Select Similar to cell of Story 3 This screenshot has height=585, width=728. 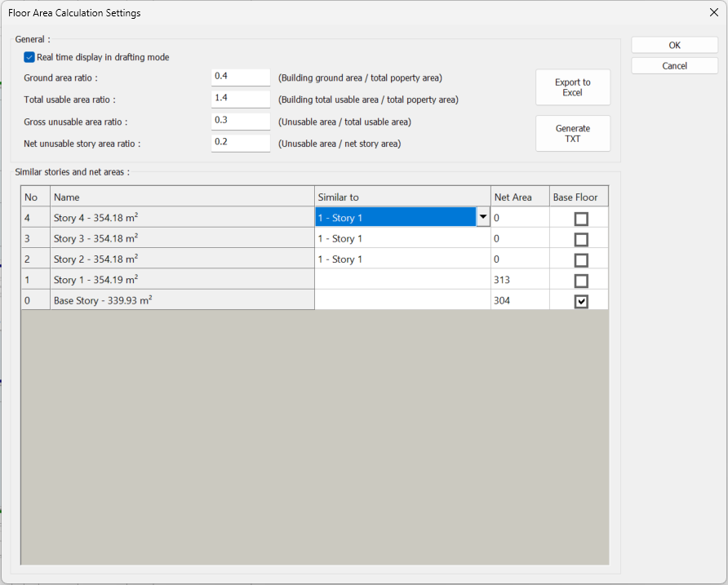point(402,239)
